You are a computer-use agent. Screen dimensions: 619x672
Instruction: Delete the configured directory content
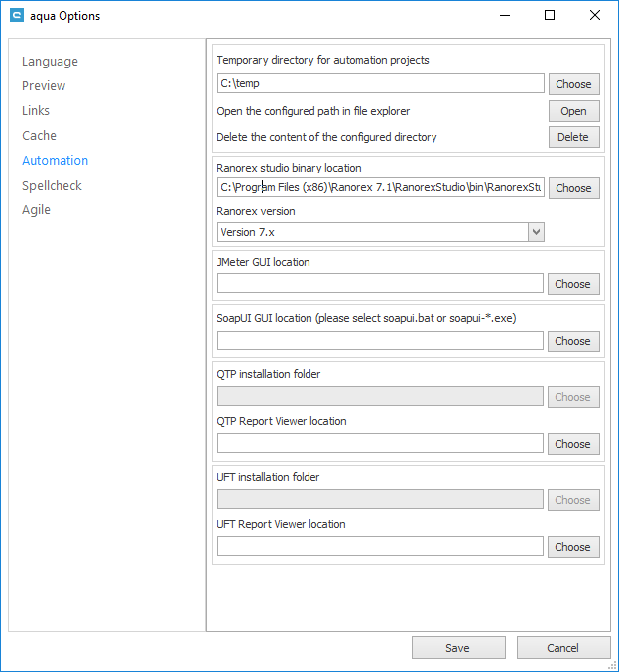[x=573, y=137]
